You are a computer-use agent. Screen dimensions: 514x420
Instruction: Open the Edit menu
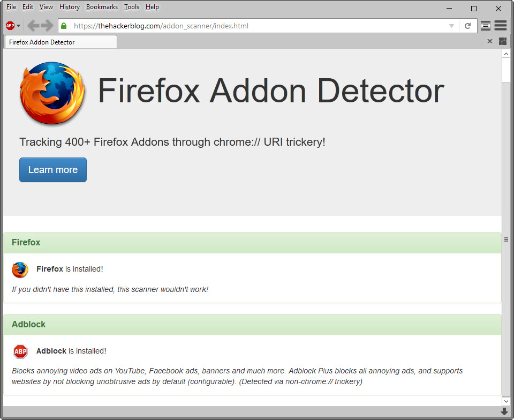tap(27, 7)
